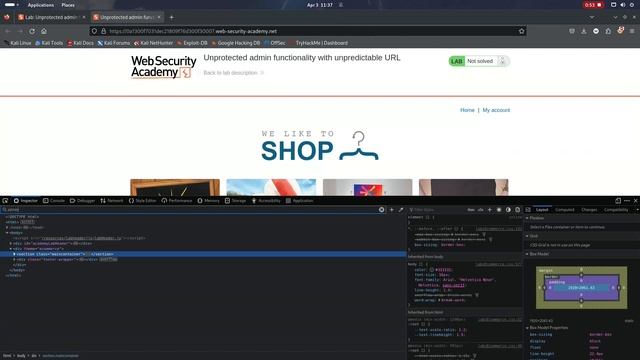Open the Storage tab
Viewport: 640px width, 360px height.
pos(236,200)
